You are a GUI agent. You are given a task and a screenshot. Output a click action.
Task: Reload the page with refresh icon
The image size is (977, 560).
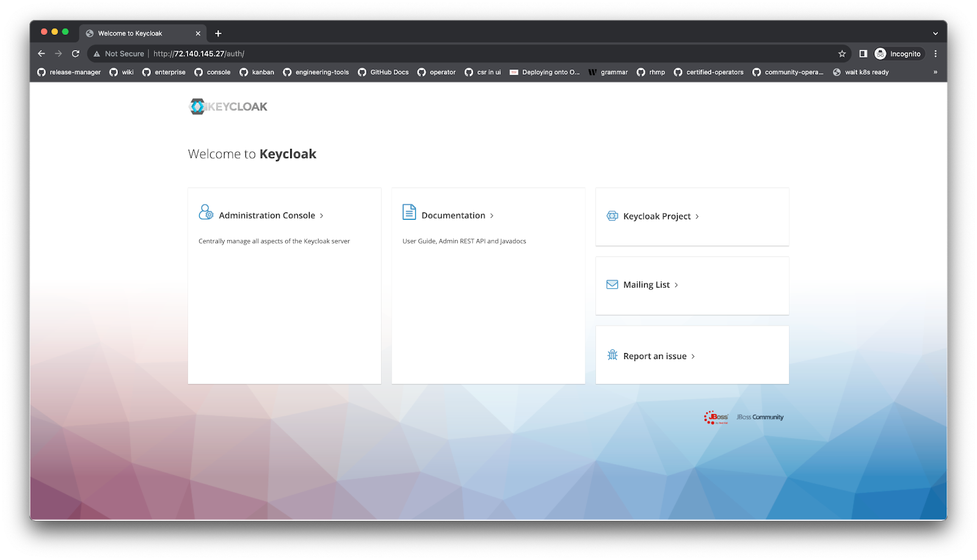coord(76,54)
